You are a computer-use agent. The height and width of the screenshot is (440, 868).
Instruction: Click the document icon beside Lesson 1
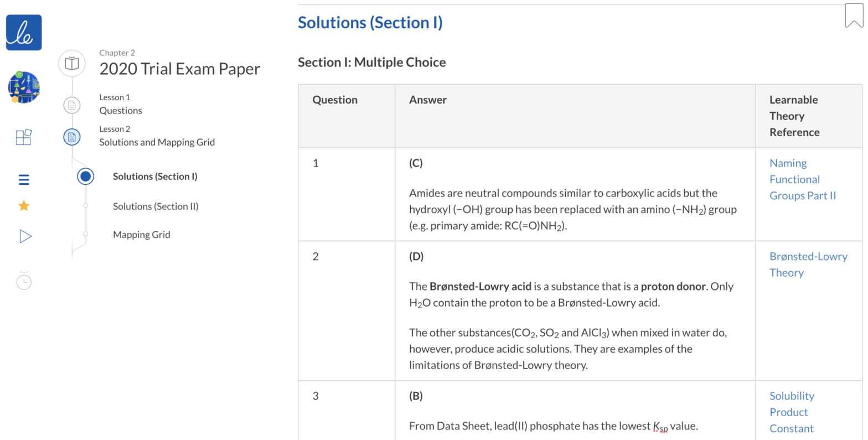(x=71, y=105)
